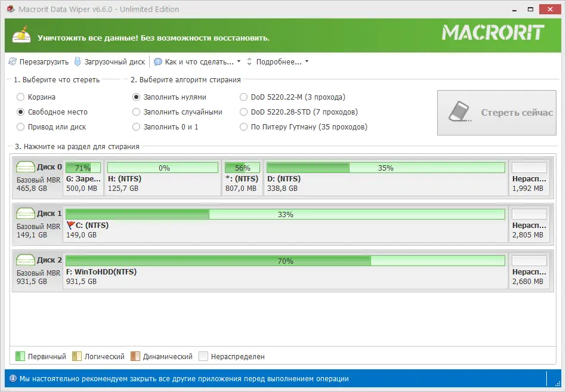Screen dimensions: 566x392
Task: Click the Первичный green legend swatch
Action: tap(21, 356)
